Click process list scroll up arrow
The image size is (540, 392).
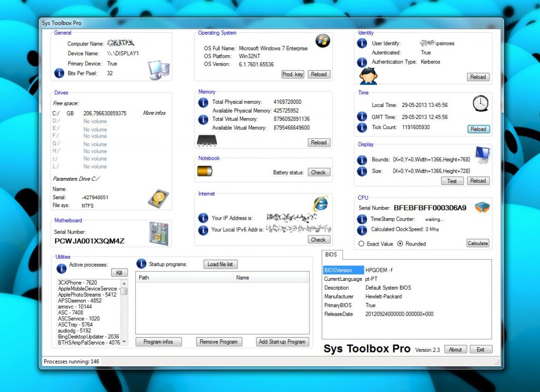point(124,283)
